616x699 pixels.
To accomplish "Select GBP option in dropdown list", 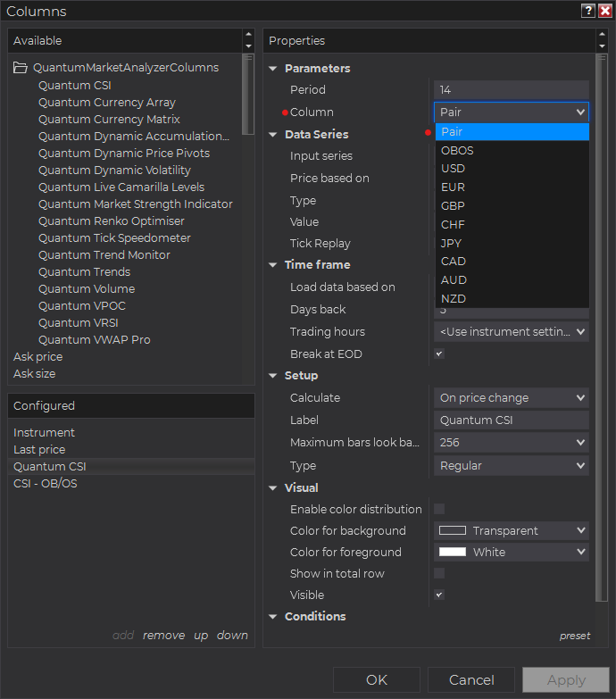I will (x=512, y=206).
